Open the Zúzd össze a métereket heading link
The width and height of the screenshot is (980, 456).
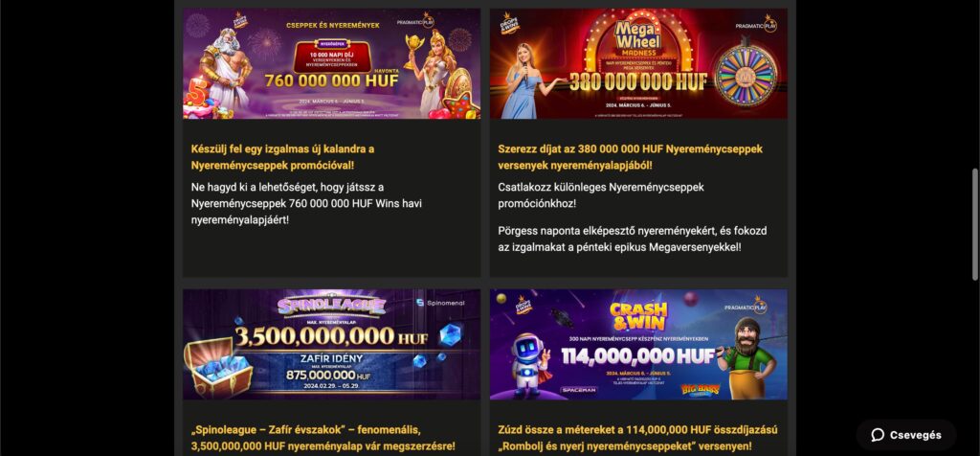pos(637,438)
